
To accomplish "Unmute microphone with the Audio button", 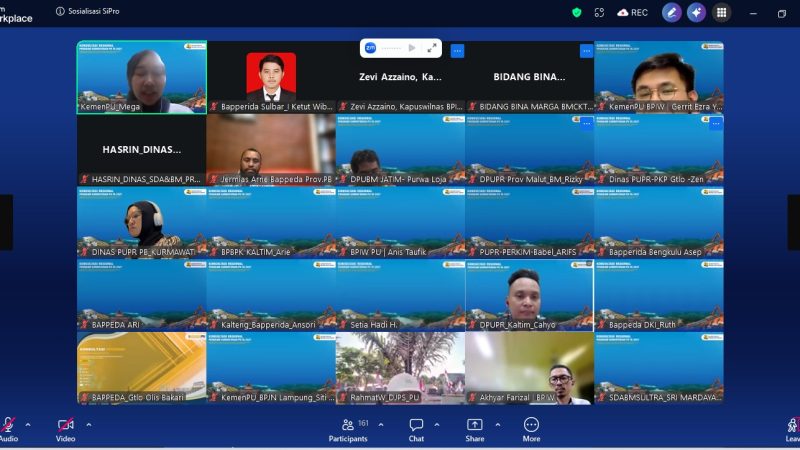I will (x=8, y=426).
